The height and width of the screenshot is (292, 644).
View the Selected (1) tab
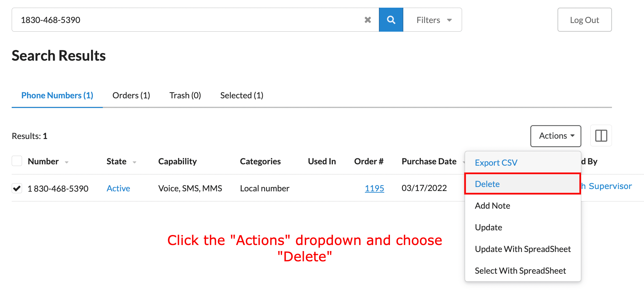242,95
